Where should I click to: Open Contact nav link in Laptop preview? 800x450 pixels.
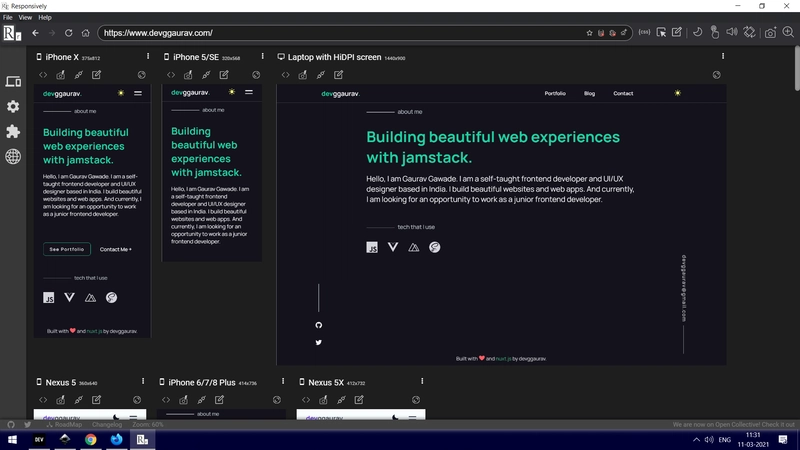(623, 93)
